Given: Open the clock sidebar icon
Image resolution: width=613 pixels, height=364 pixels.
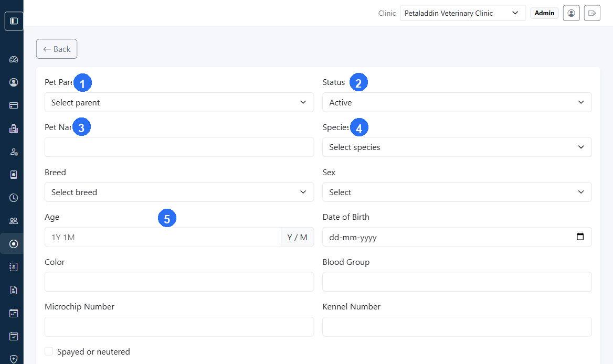Looking at the screenshot, I should click(14, 198).
